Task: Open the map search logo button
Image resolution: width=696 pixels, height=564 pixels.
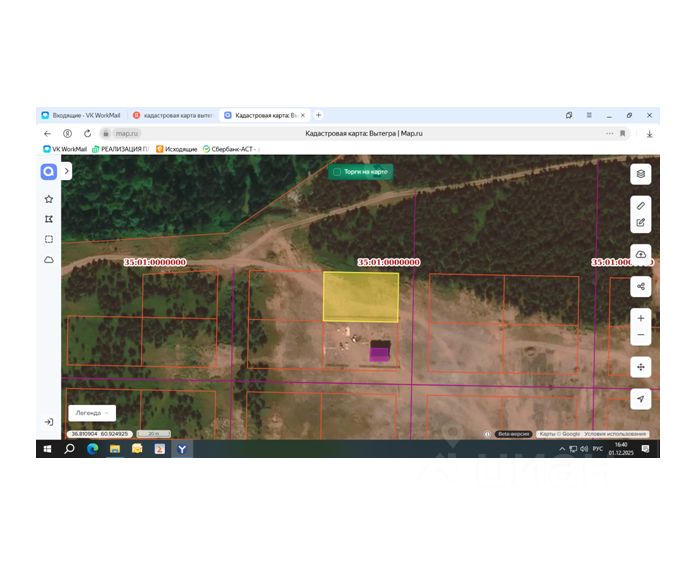Action: coord(49,171)
